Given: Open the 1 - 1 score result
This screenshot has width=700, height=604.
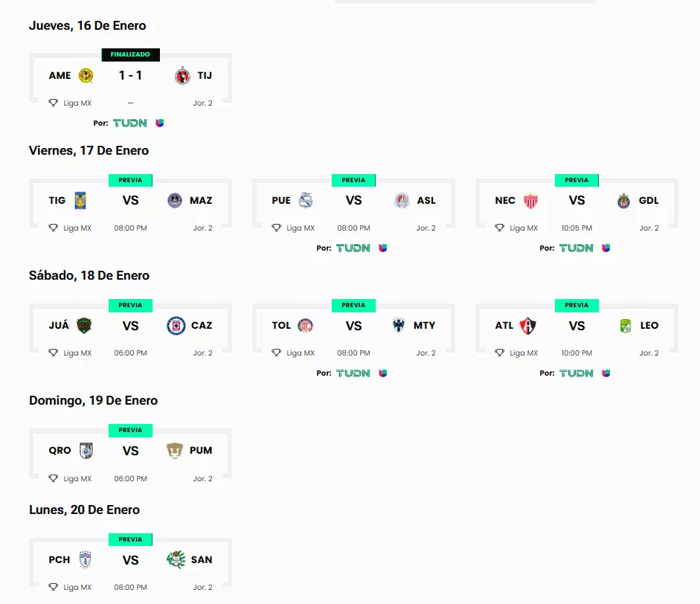Looking at the screenshot, I should pyautogui.click(x=130, y=75).
